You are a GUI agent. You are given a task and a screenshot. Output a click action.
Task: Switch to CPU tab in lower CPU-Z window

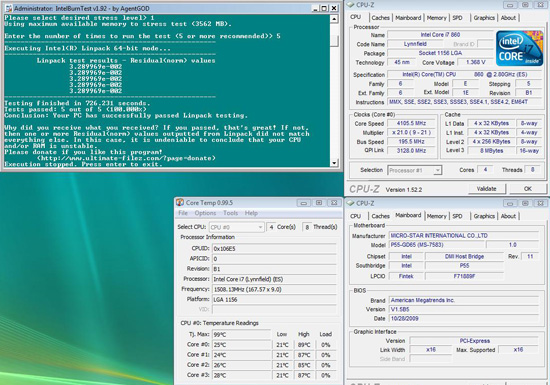(x=355, y=216)
